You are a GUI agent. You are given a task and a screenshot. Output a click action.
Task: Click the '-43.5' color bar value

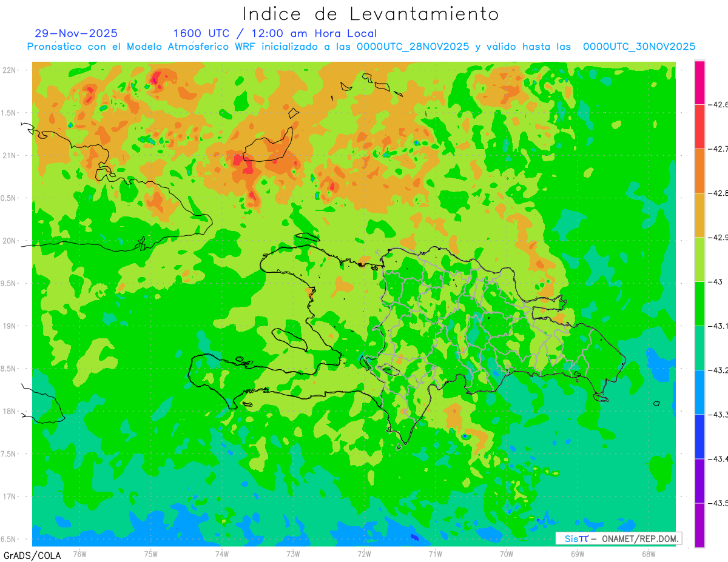718,503
